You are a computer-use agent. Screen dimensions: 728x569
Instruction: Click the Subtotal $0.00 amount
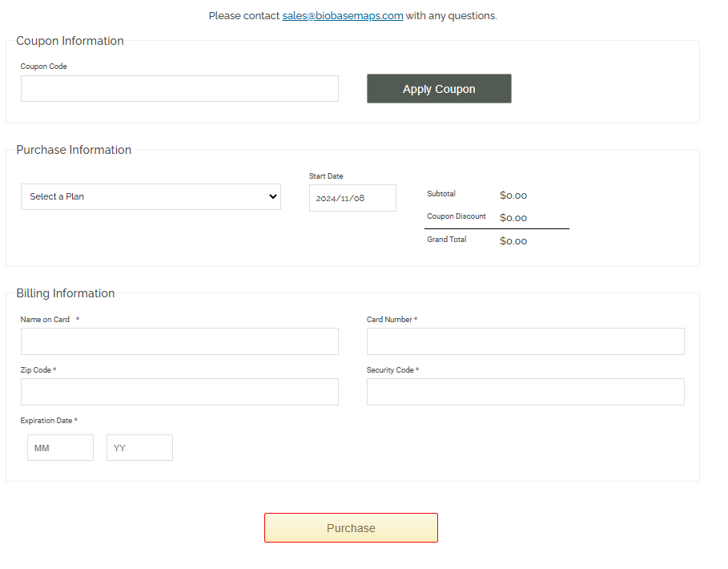pyautogui.click(x=513, y=196)
